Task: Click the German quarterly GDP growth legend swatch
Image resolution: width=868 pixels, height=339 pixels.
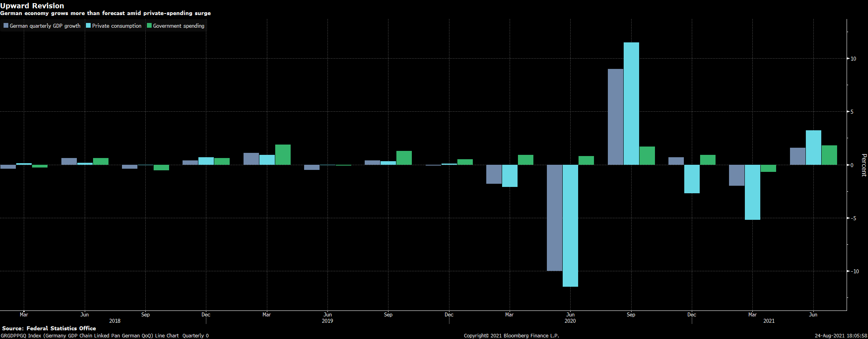Action: pyautogui.click(x=6, y=26)
